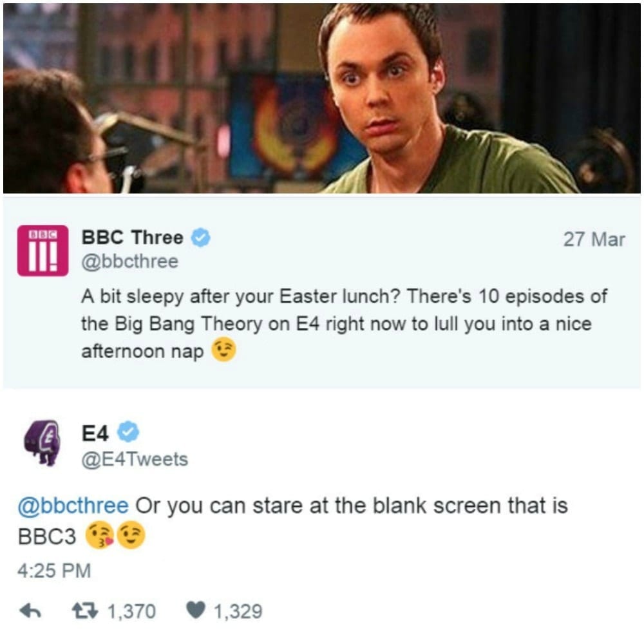View the 1,329 likes count

pyautogui.click(x=238, y=611)
